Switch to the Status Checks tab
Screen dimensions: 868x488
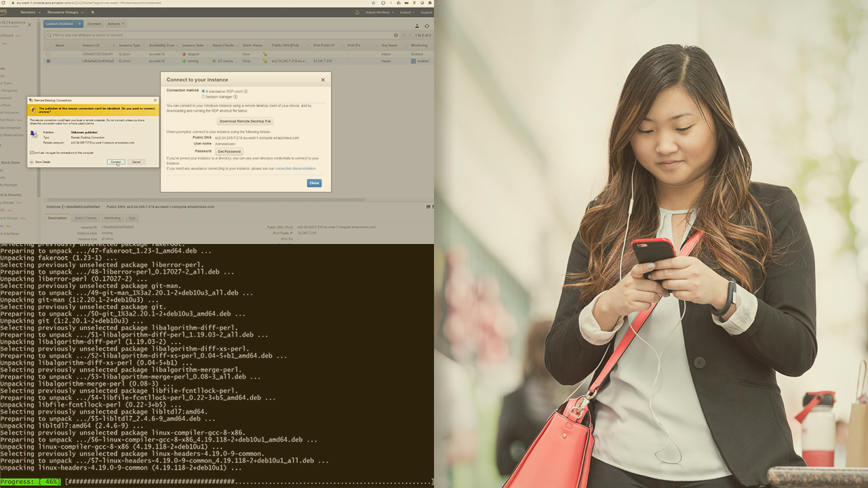85,218
